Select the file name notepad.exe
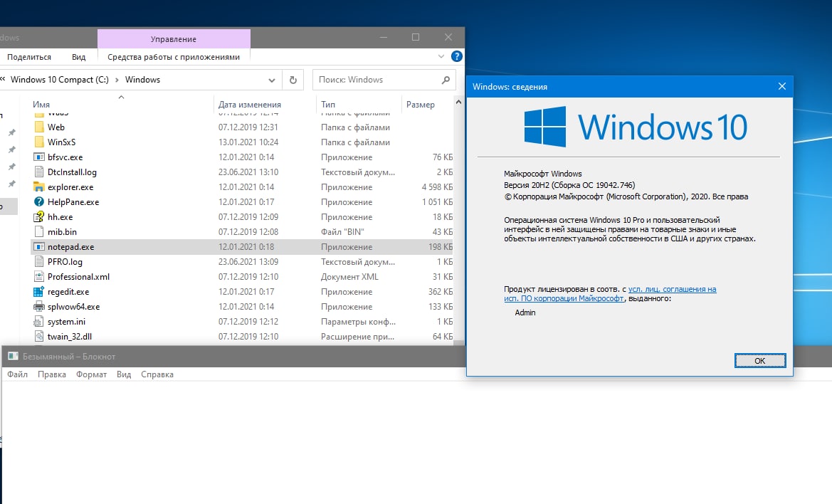This screenshot has width=832, height=504. pyautogui.click(x=70, y=247)
